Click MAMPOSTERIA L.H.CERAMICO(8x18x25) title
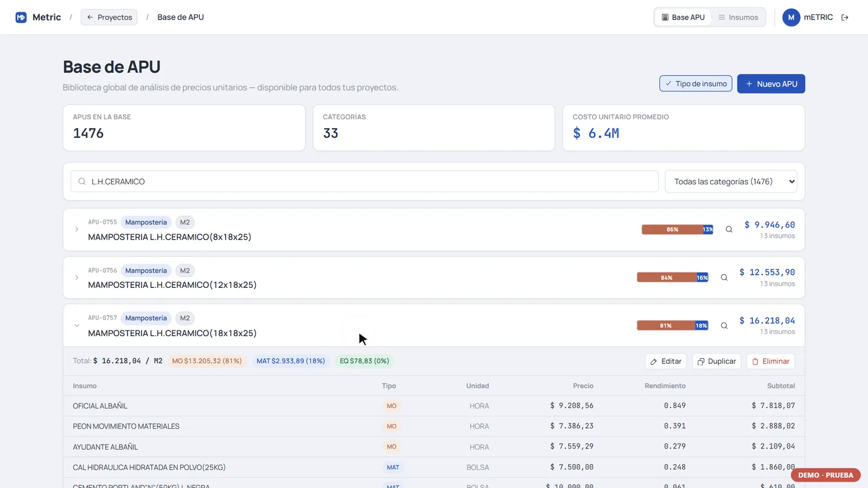Viewport: 868px width, 488px height. tap(170, 237)
